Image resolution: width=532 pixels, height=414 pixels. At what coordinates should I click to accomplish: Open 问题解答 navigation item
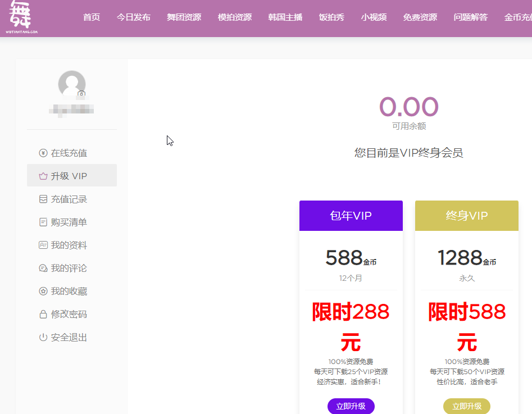[x=471, y=17]
